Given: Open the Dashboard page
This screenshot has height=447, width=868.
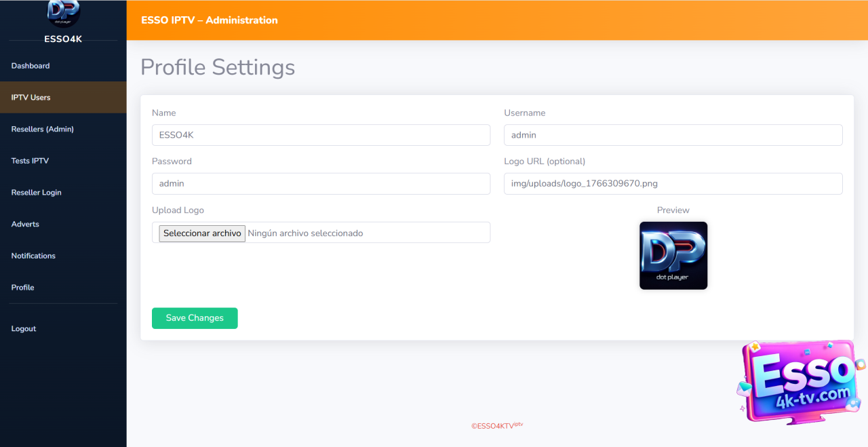Looking at the screenshot, I should click(x=31, y=66).
